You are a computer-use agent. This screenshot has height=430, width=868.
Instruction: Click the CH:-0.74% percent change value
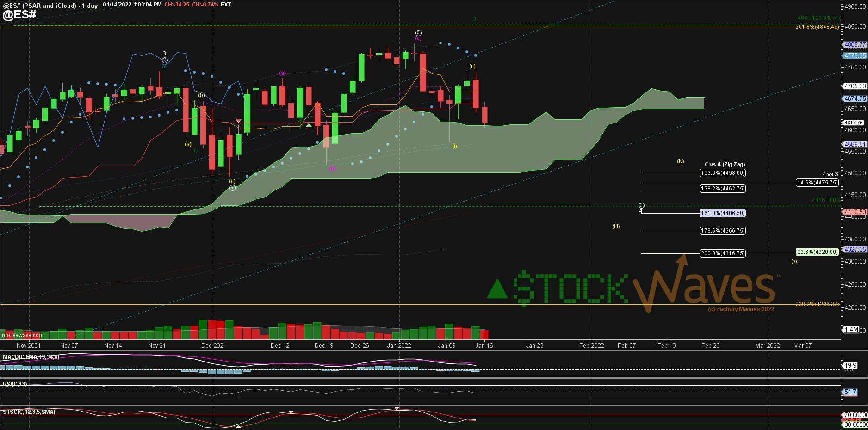[x=205, y=5]
